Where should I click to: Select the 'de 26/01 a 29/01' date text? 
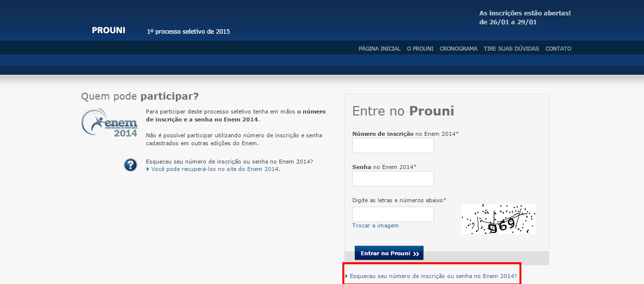(x=508, y=22)
